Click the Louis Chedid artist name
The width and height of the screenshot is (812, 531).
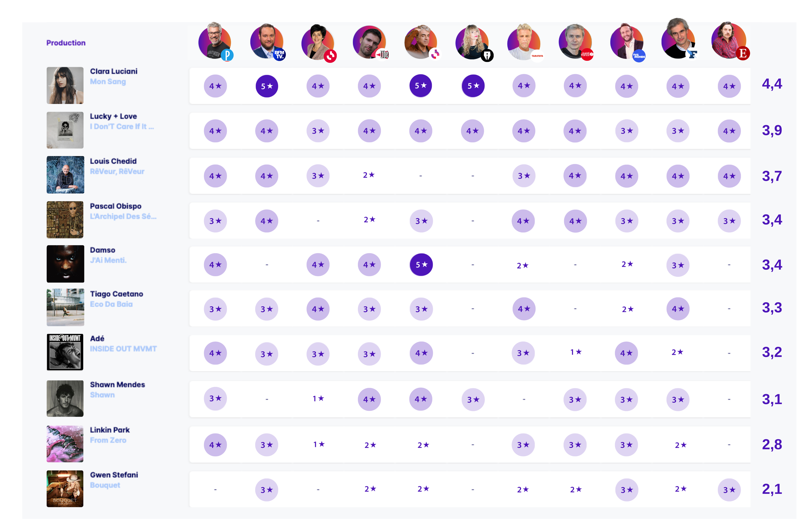113,161
